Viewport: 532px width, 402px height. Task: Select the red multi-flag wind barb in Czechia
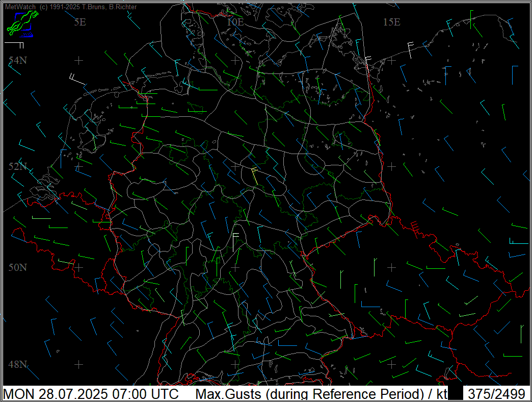(415, 230)
